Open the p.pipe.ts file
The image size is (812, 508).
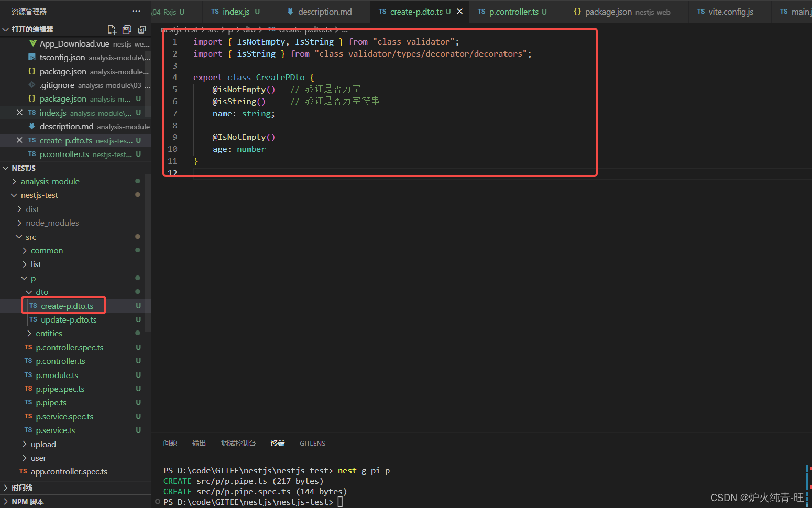[x=50, y=402]
